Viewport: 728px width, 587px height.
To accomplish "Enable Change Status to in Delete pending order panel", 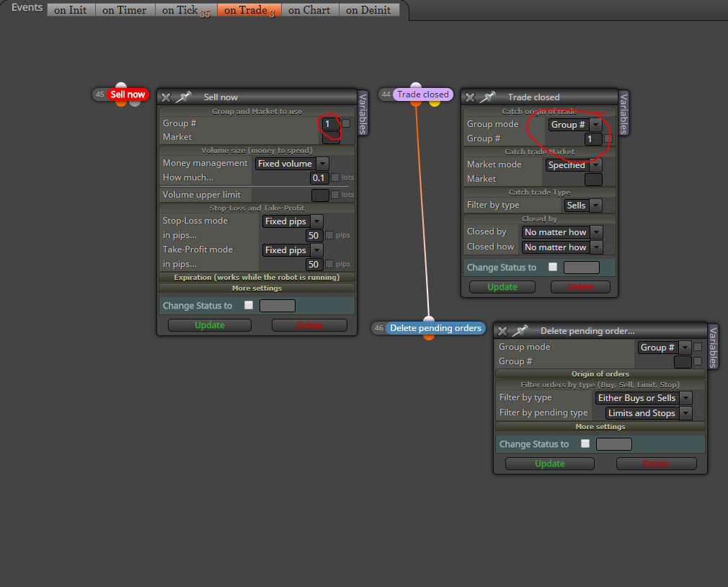I will pyautogui.click(x=585, y=443).
